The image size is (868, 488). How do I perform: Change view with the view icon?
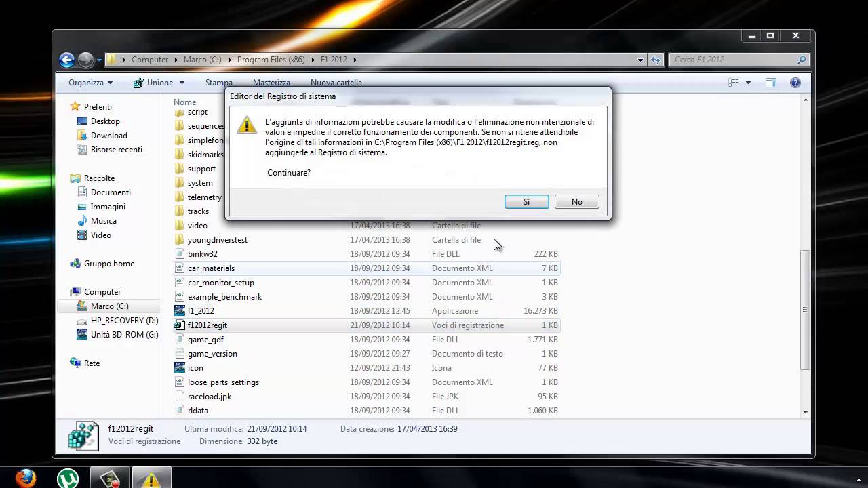pyautogui.click(x=734, y=83)
